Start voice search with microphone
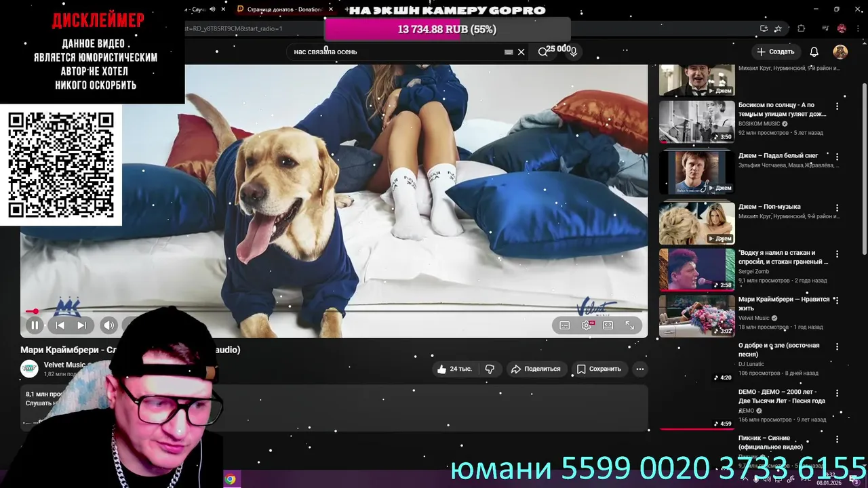Screen dimensions: 868x488 tap(573, 52)
